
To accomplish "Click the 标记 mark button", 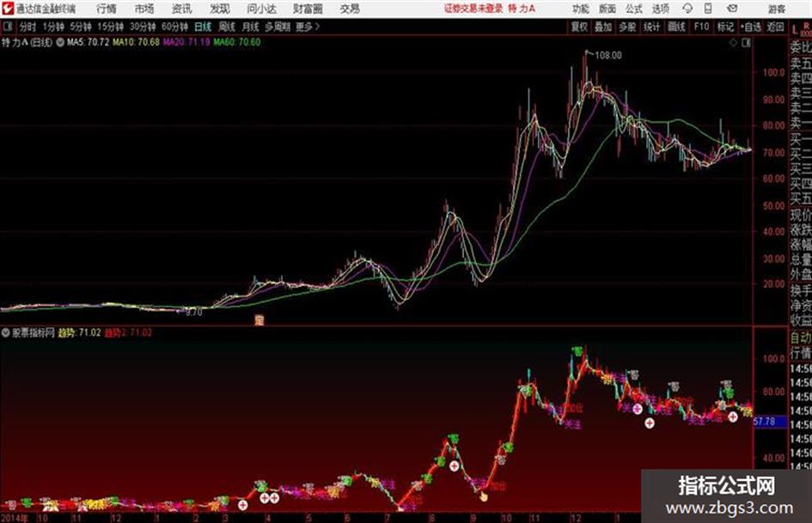I will [725, 27].
